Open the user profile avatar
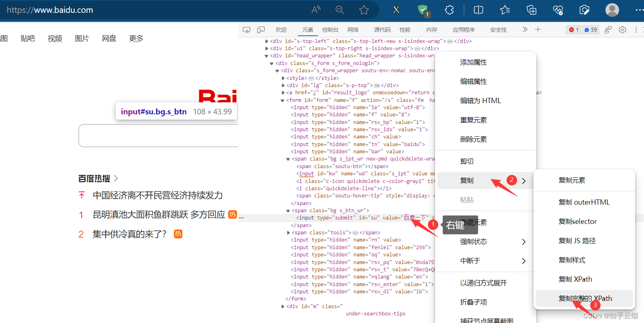 (612, 10)
